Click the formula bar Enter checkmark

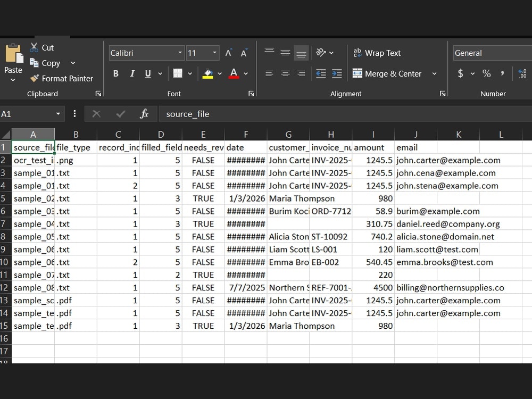click(120, 114)
